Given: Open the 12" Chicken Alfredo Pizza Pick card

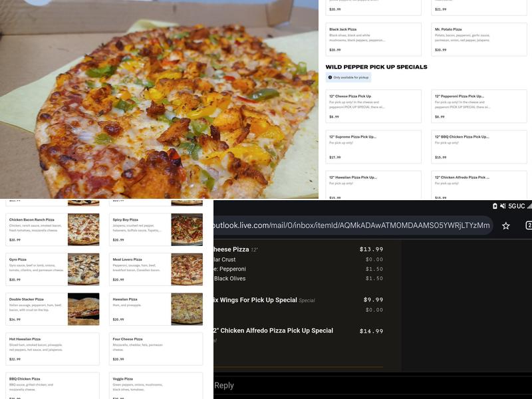Looking at the screenshot, I should [479, 185].
